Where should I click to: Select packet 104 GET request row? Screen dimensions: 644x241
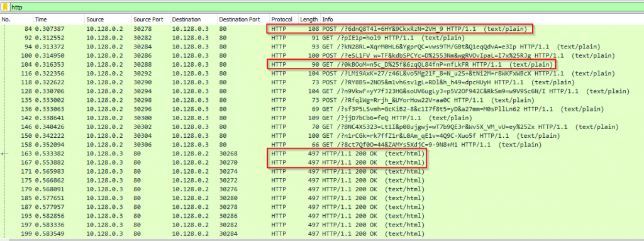pos(322,64)
